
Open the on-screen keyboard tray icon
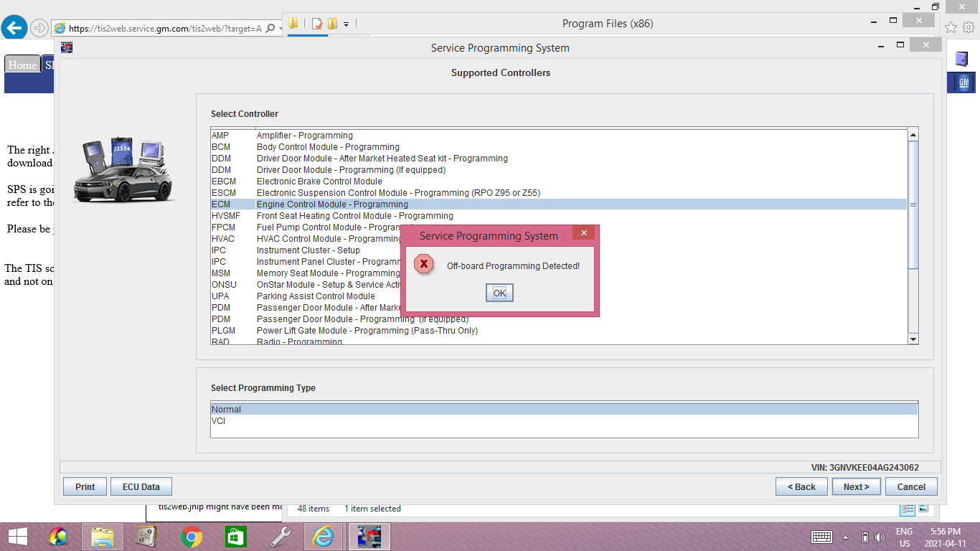(821, 537)
